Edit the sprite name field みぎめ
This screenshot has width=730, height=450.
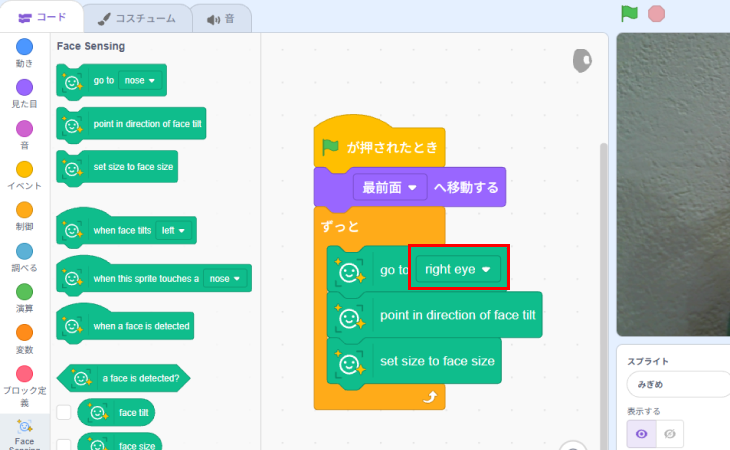pyautogui.click(x=676, y=385)
